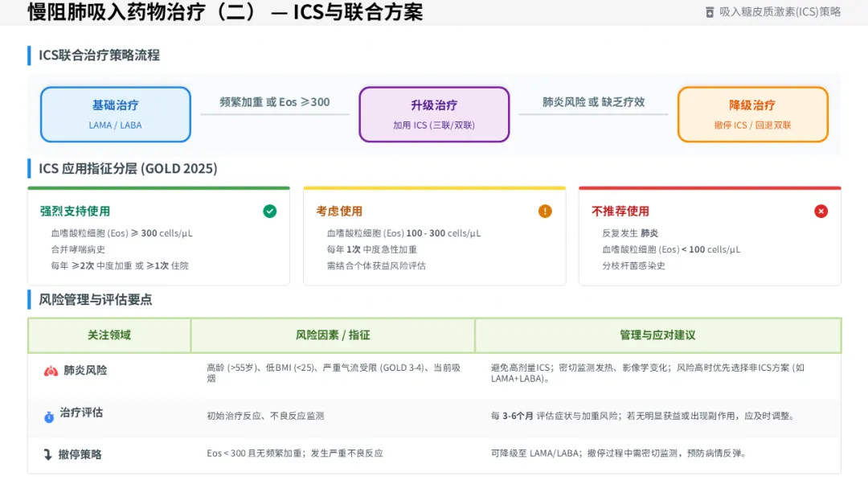Select the 升级治疗 flow step box

tap(434, 114)
